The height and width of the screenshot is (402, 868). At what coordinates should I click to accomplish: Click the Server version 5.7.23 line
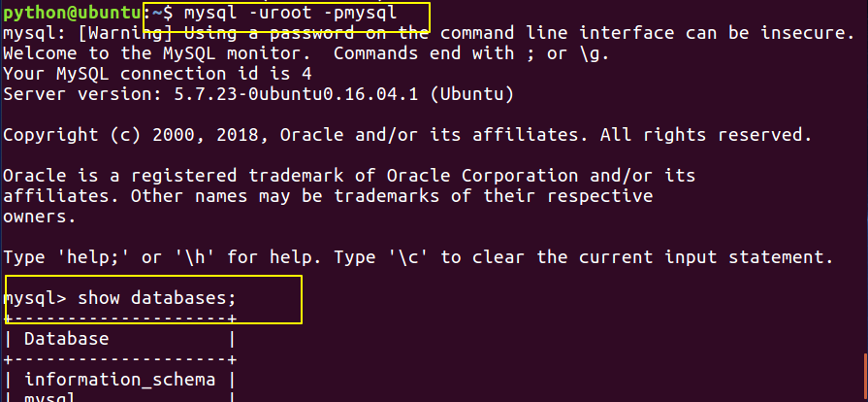[x=259, y=94]
